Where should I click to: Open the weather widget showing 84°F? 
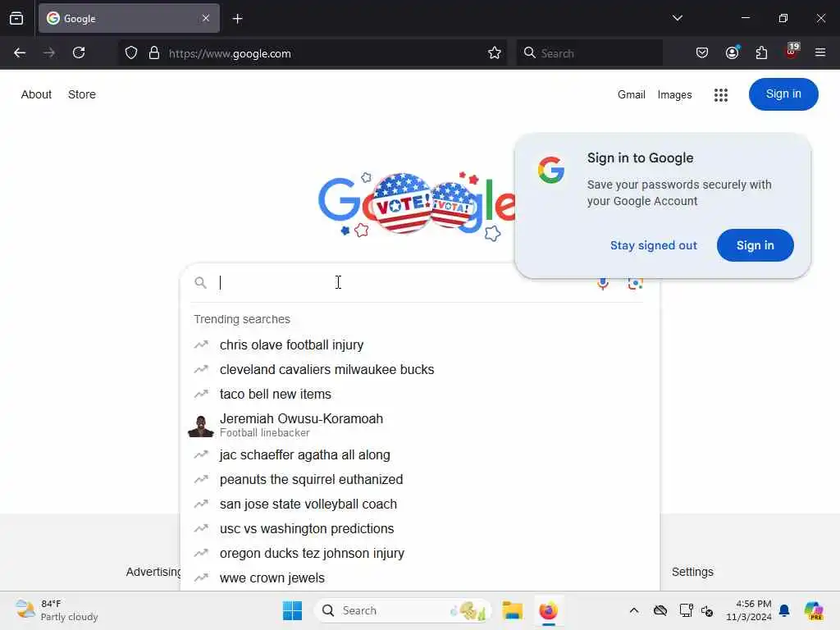[57, 610]
